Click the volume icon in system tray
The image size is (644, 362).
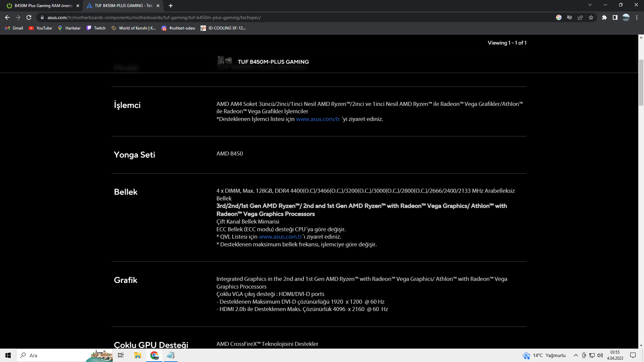click(x=600, y=355)
